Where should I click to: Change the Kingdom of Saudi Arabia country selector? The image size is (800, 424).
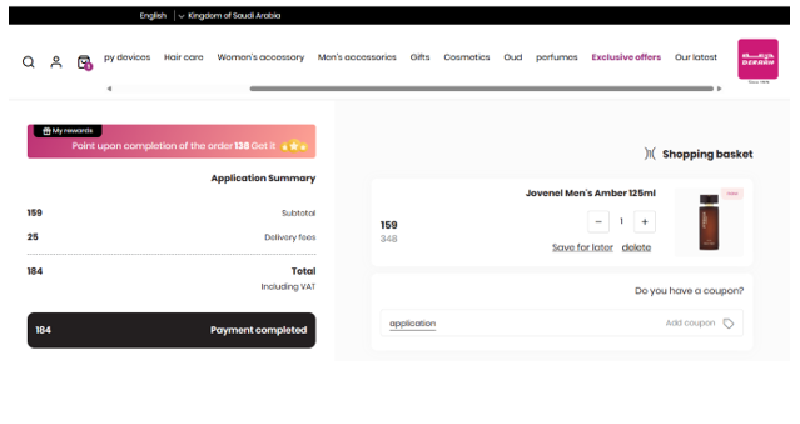tap(230, 16)
